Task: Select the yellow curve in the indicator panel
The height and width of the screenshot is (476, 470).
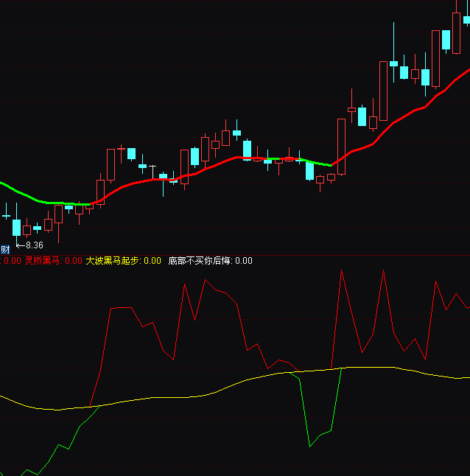Action: click(x=184, y=396)
